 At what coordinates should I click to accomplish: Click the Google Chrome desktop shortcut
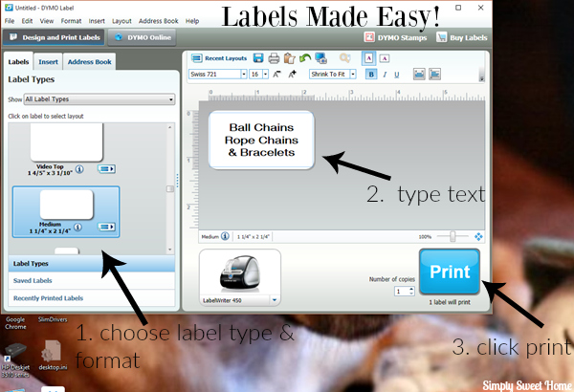[15, 323]
